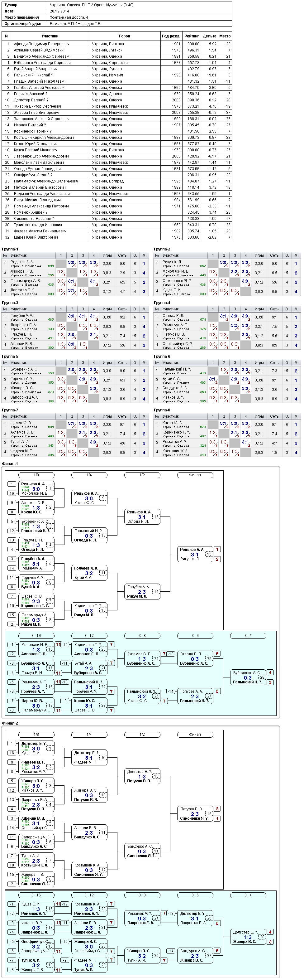Viewport: 304px width, 980px height.
Task: Click the "Группа-8" heading
Action: click(x=162, y=410)
